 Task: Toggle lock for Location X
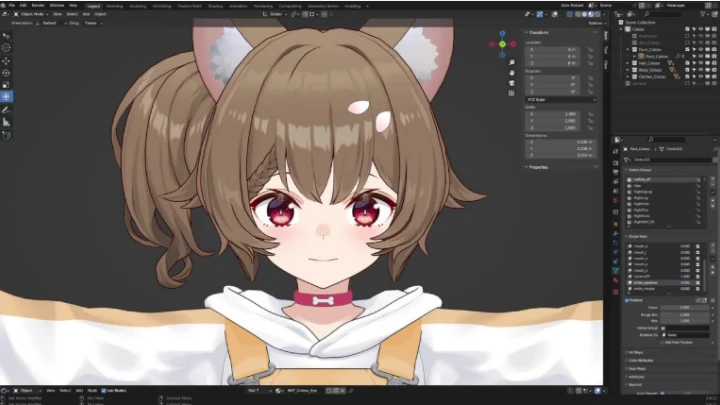click(x=590, y=50)
